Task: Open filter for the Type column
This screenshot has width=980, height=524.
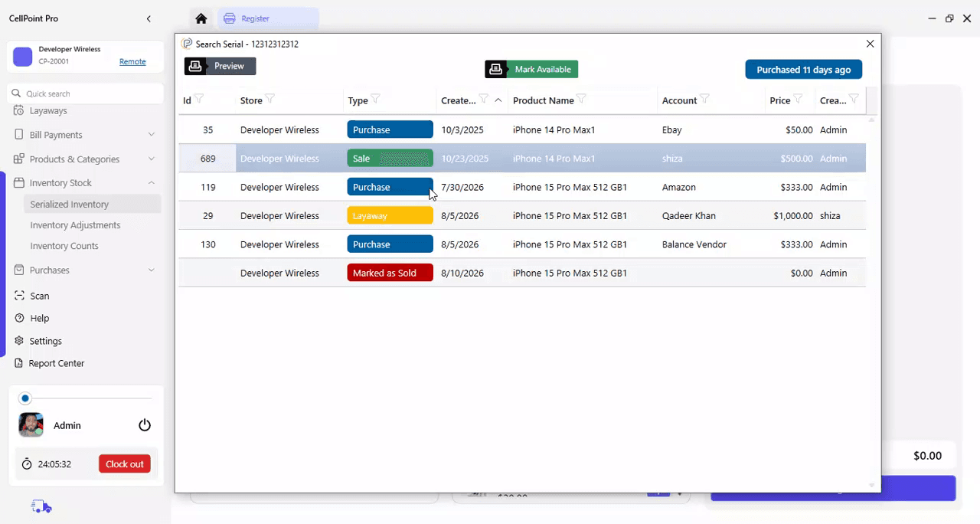Action: [x=375, y=99]
